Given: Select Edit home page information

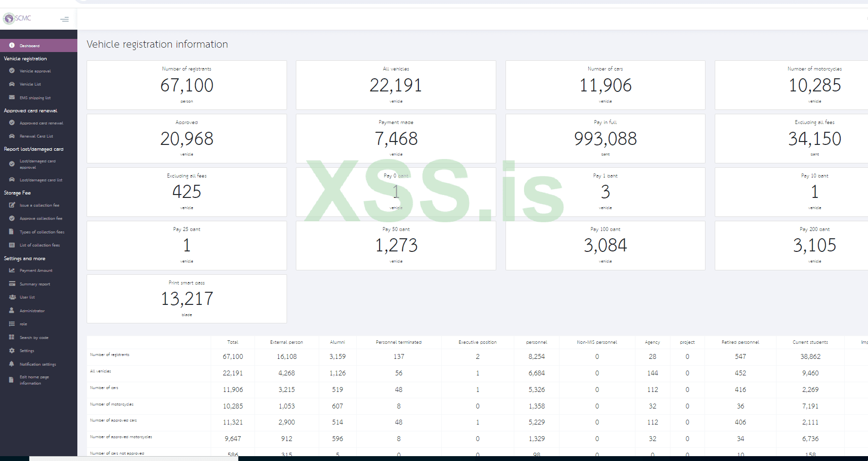Looking at the screenshot, I should pyautogui.click(x=34, y=380).
